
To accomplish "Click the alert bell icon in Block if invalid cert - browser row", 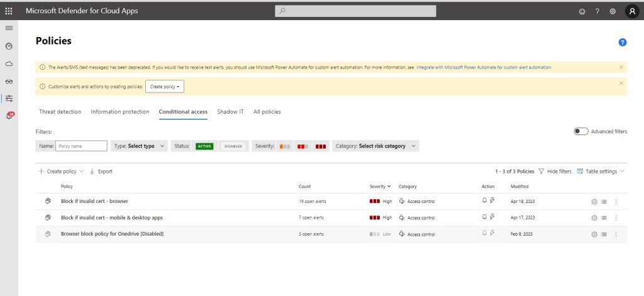I will pos(484,200).
